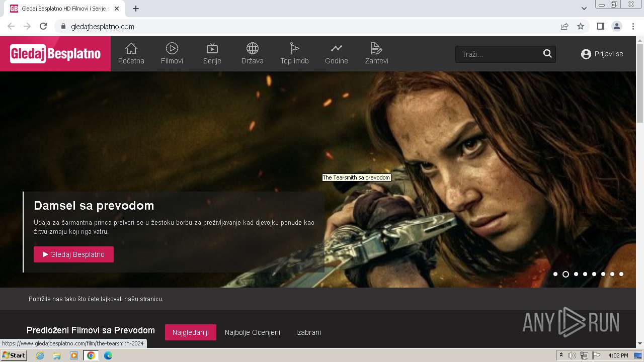The height and width of the screenshot is (362, 644).
Task: Bookmark this page with star icon
Action: point(581,26)
